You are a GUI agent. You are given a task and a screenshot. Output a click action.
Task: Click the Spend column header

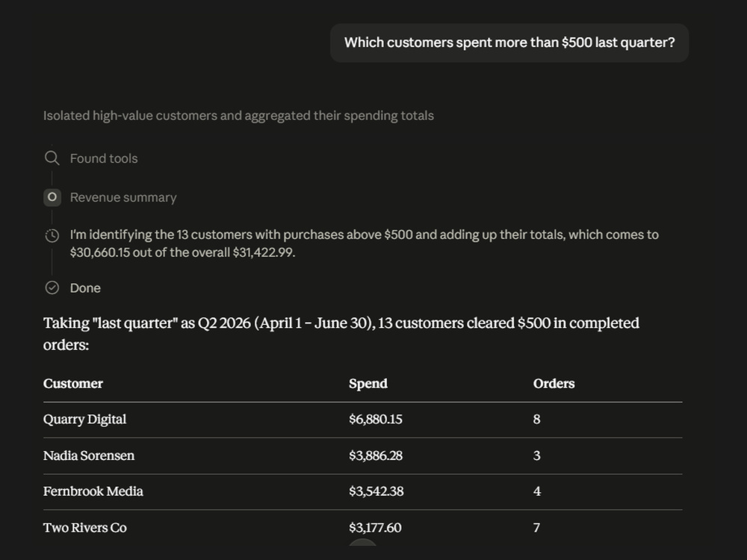point(368,384)
